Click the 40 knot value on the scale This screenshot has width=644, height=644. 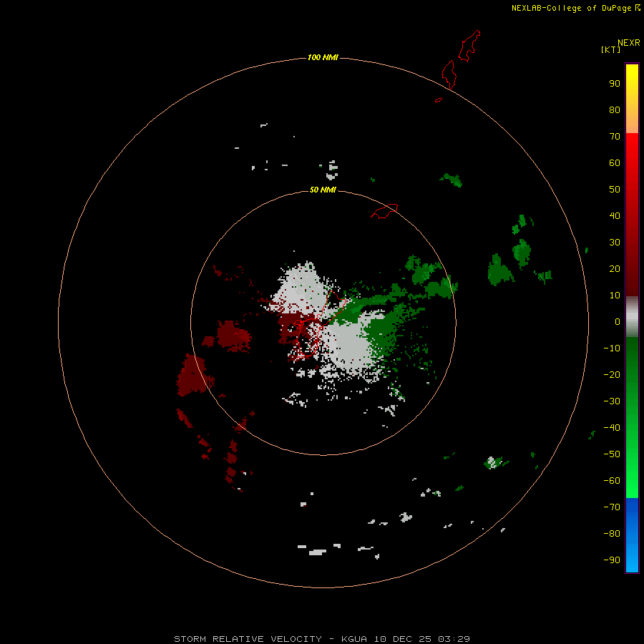click(615, 216)
